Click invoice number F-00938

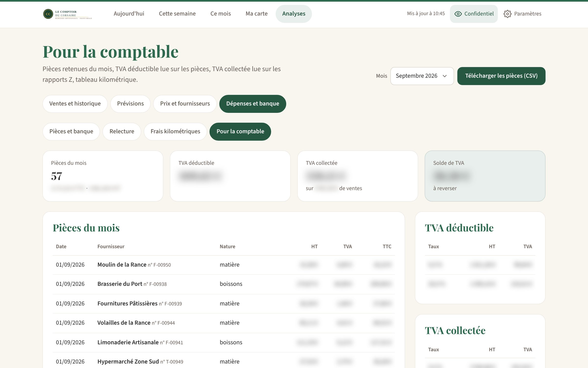[155, 284]
